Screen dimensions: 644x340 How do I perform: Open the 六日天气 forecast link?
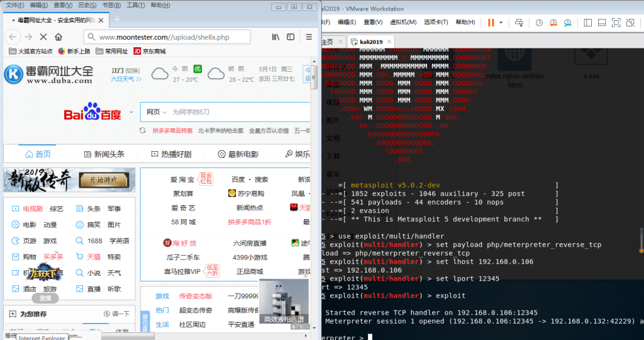pos(126,79)
